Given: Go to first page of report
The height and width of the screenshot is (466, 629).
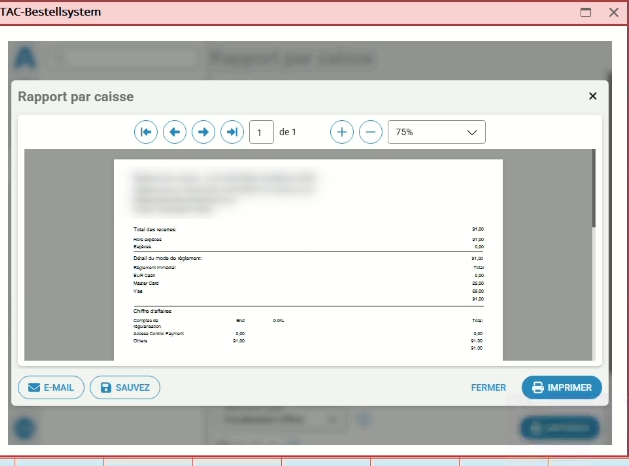Looking at the screenshot, I should click(x=146, y=132).
